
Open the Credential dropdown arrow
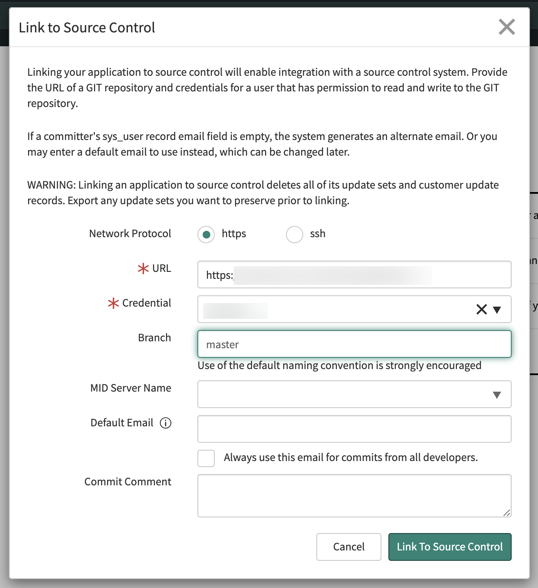(497, 310)
